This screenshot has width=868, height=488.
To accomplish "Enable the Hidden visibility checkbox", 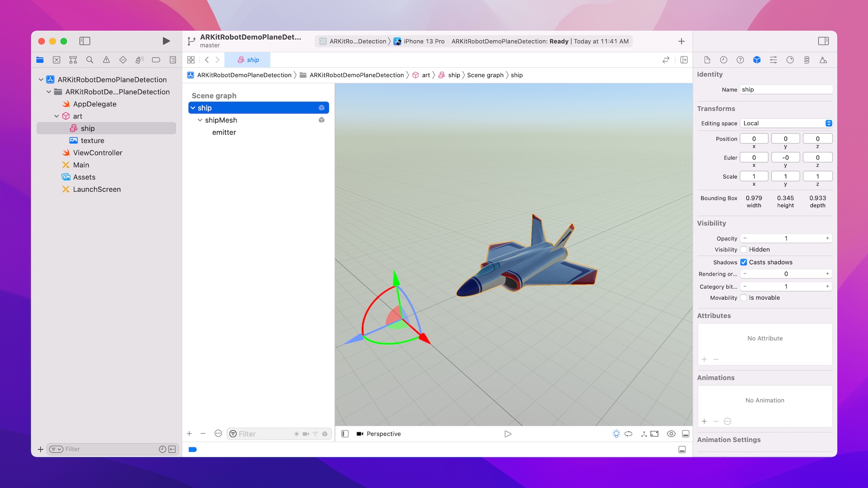I will coord(744,249).
